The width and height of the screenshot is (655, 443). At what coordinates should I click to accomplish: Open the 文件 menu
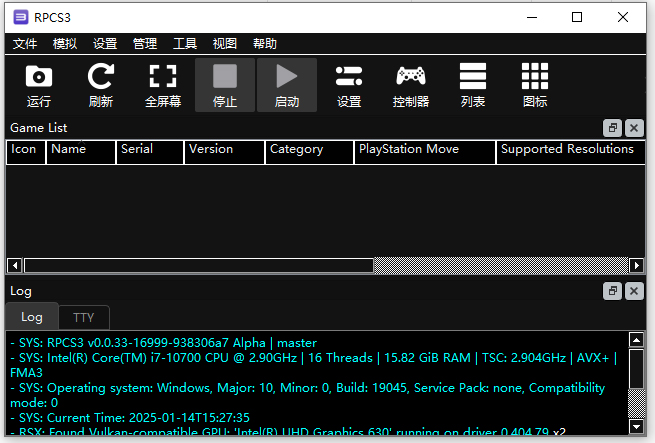(25, 44)
